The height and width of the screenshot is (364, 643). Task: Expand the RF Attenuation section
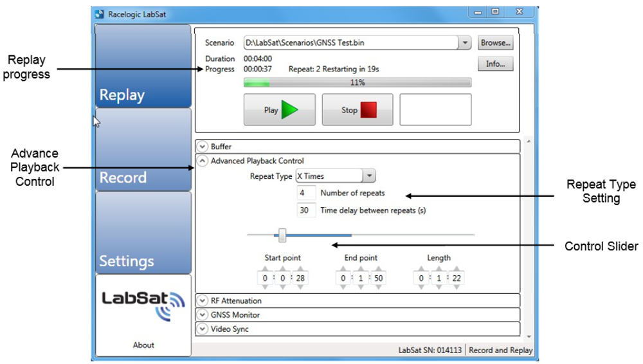[204, 300]
